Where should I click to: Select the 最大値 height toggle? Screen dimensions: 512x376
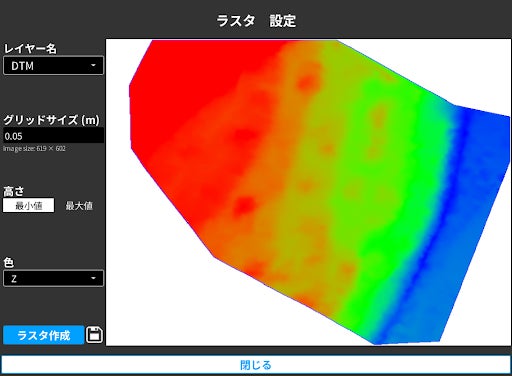(x=79, y=205)
